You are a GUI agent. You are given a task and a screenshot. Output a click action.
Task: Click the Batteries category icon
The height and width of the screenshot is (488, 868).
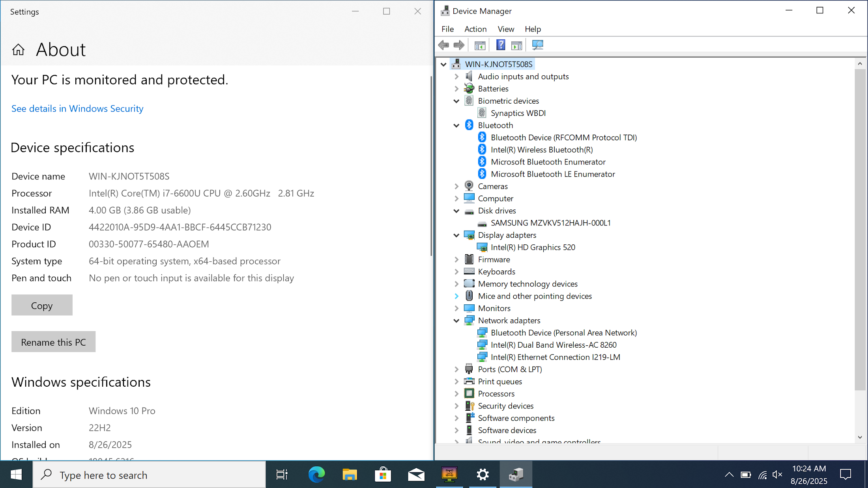pos(469,88)
